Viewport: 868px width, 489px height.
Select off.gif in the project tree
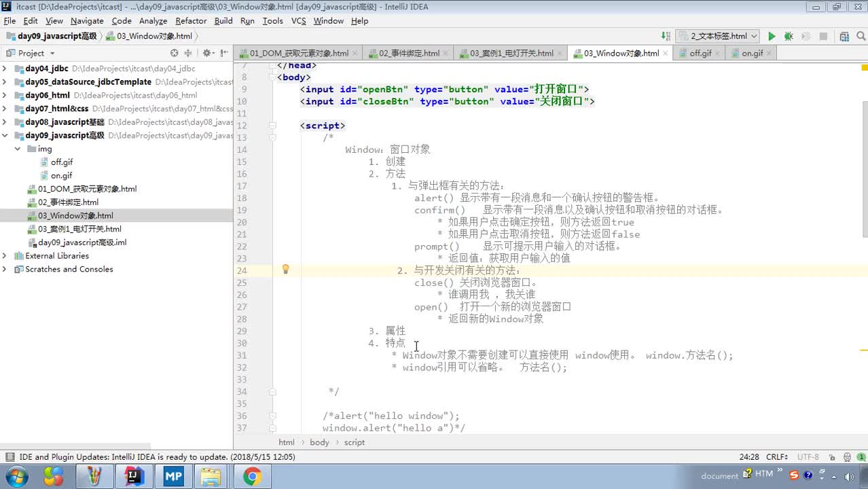[x=61, y=162]
